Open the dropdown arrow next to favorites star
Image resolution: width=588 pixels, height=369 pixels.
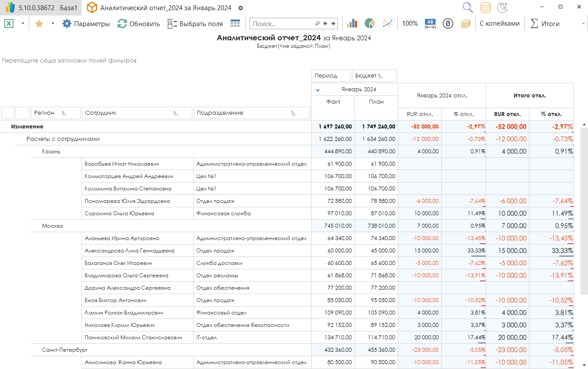click(53, 24)
